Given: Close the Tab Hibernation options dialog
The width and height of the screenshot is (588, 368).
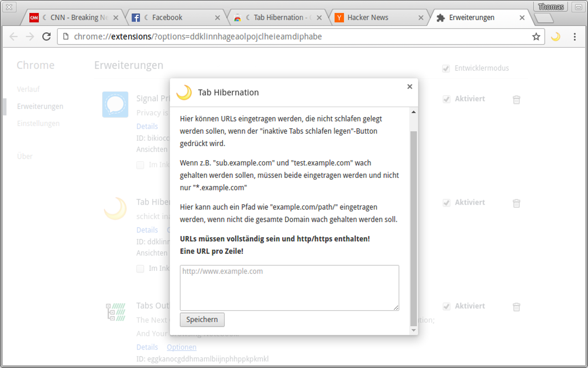Looking at the screenshot, I should pos(410,86).
